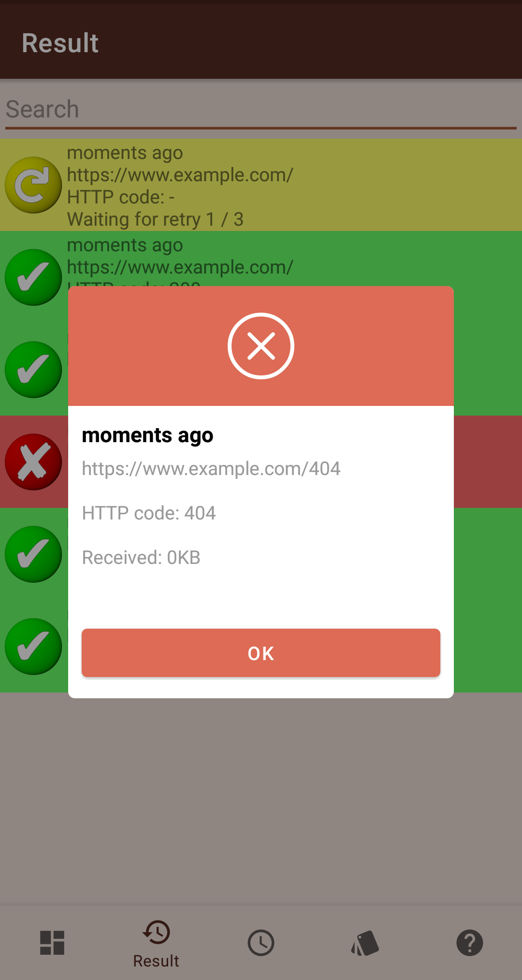Tap the green checkmark below red X

click(33, 554)
